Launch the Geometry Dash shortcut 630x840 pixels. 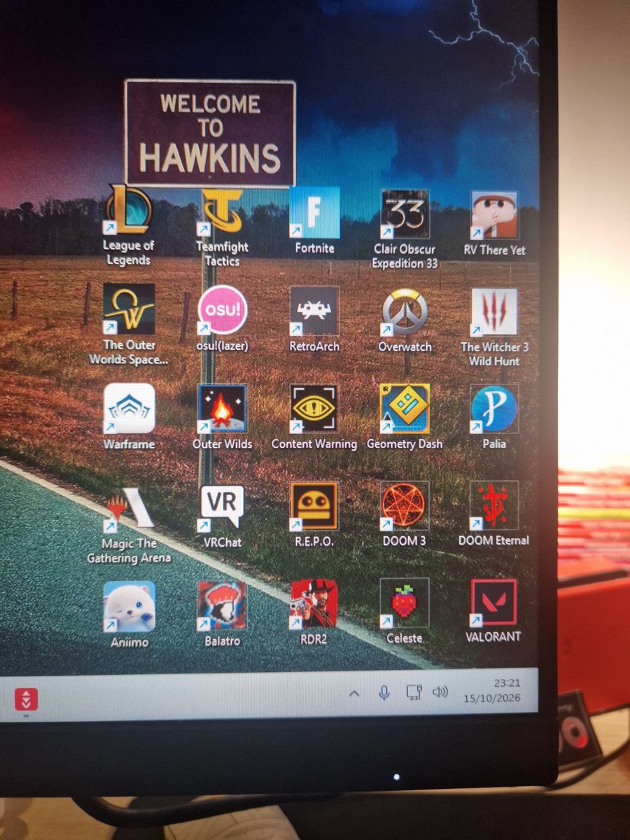[405, 409]
